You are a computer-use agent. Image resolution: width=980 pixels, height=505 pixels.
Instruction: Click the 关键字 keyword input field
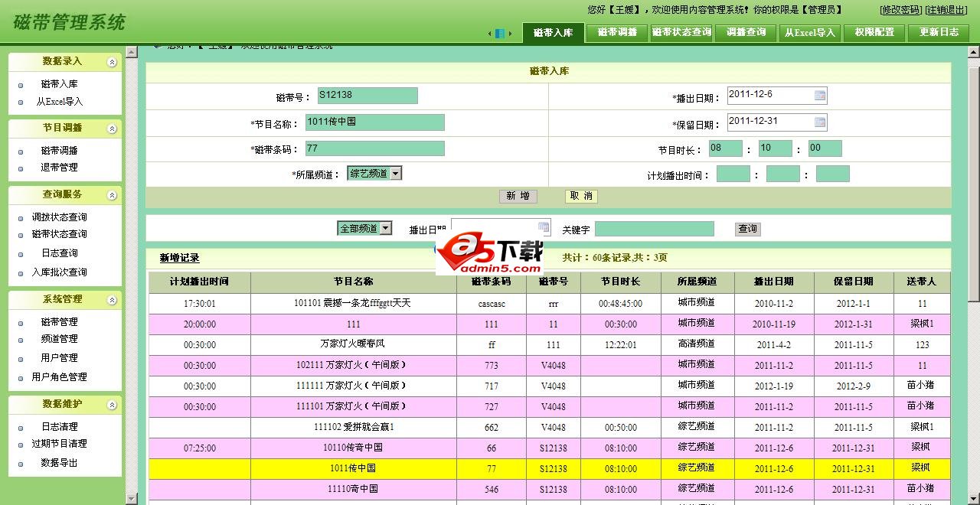click(654, 229)
